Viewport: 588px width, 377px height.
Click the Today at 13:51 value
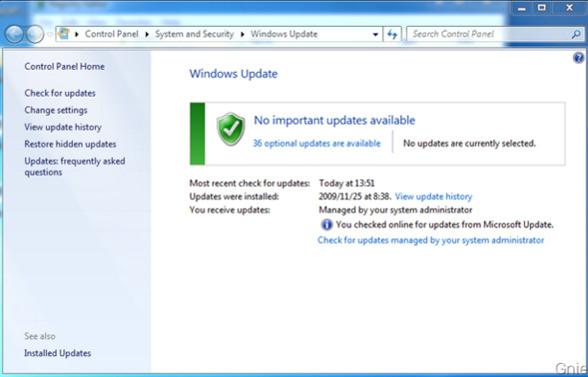(346, 184)
